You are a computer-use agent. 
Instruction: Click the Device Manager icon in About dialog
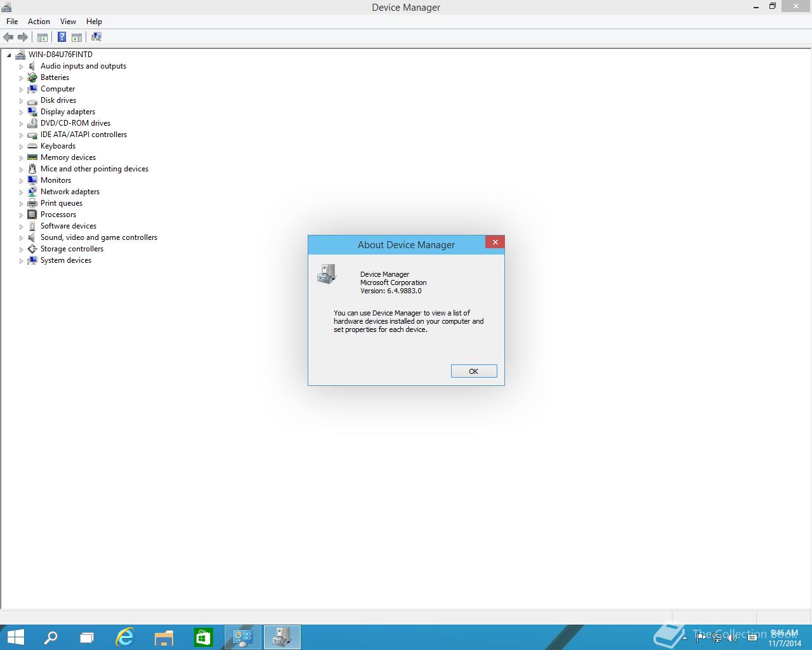326,274
